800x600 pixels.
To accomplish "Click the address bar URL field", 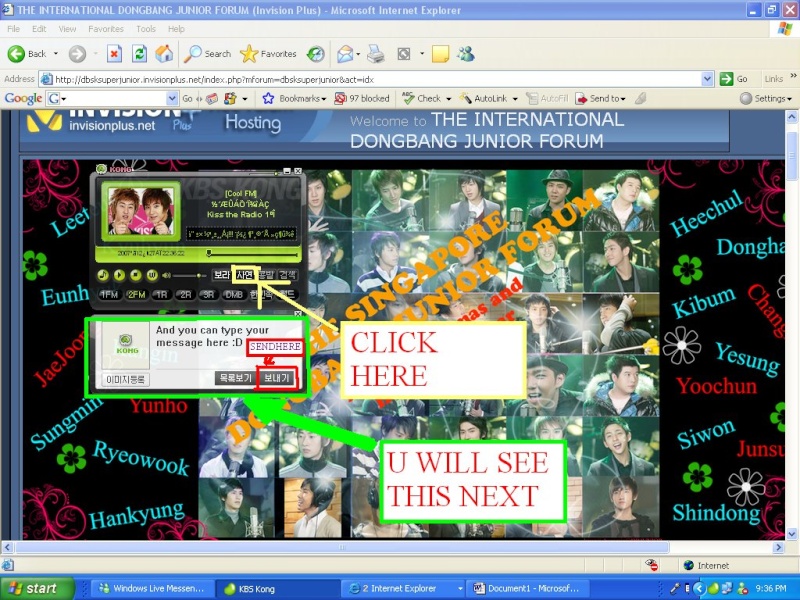I will 377,79.
